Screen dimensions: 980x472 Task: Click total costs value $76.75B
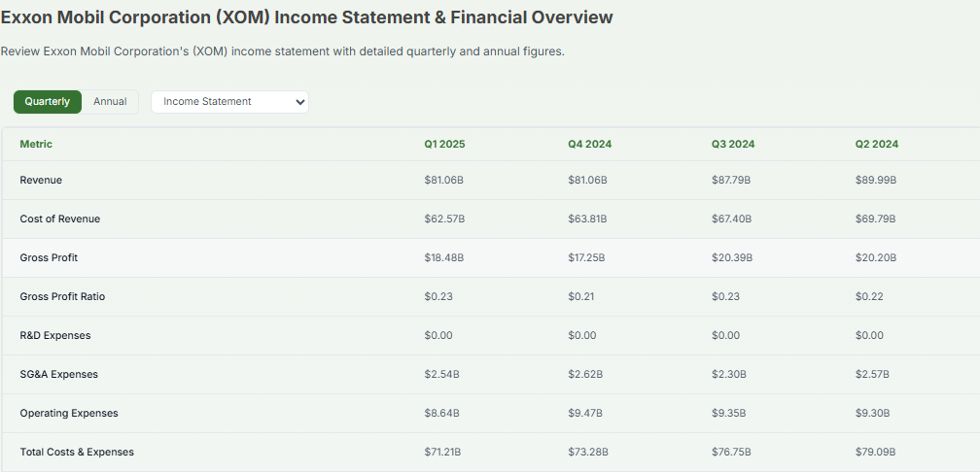(731, 452)
